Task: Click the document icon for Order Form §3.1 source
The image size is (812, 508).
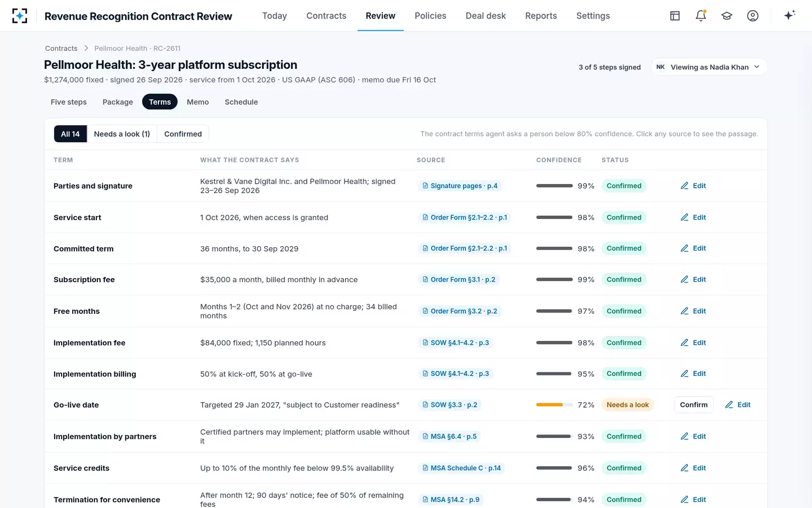Action: (425, 279)
